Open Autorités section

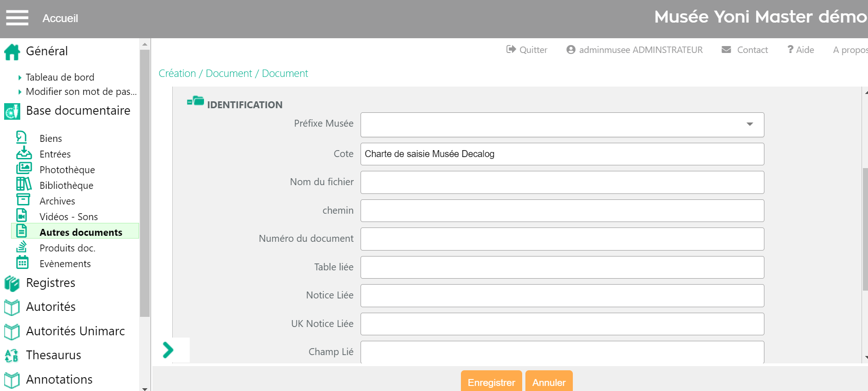51,307
